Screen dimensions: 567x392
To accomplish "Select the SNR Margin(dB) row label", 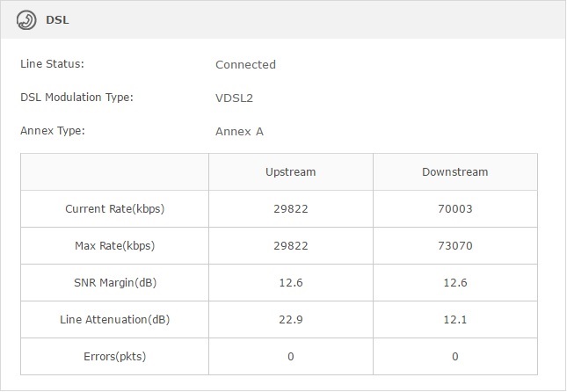I will 114,282.
